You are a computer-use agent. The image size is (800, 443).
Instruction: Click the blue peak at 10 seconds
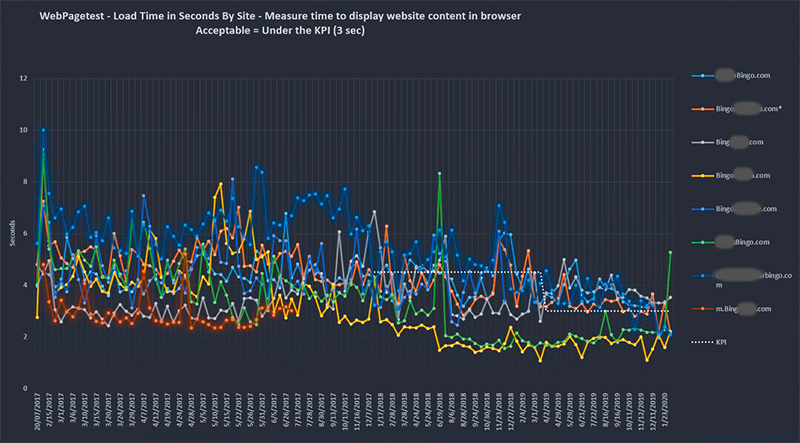click(x=43, y=130)
